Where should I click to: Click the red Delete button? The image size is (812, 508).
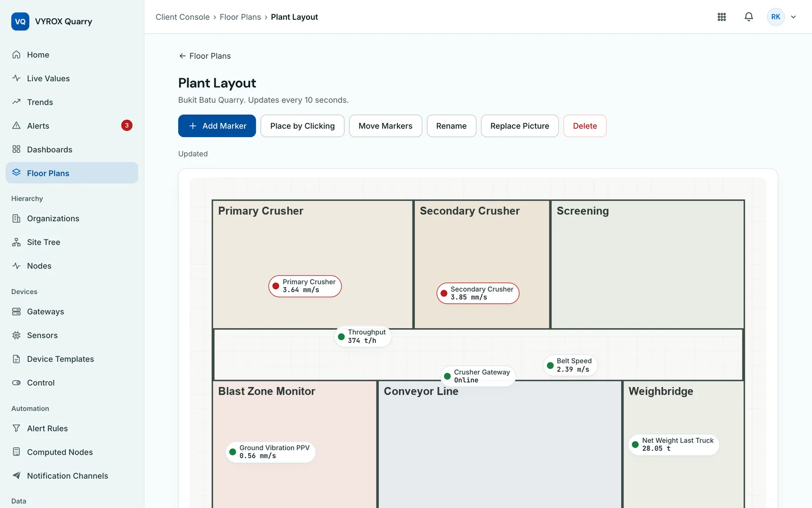[585, 126]
